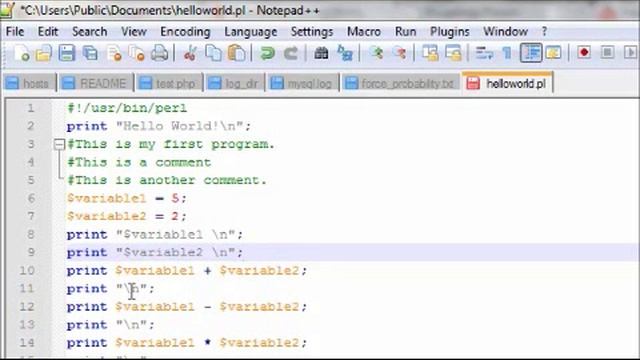Click the Open file folder icon
The image size is (640, 360).
[43, 53]
